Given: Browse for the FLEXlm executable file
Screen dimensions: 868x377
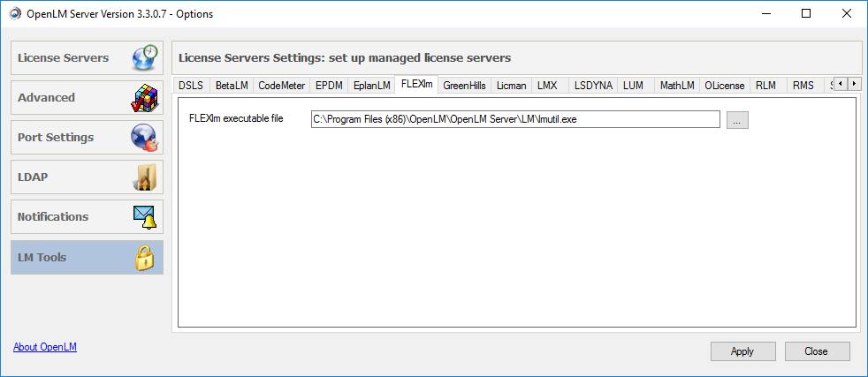Looking at the screenshot, I should tap(737, 119).
